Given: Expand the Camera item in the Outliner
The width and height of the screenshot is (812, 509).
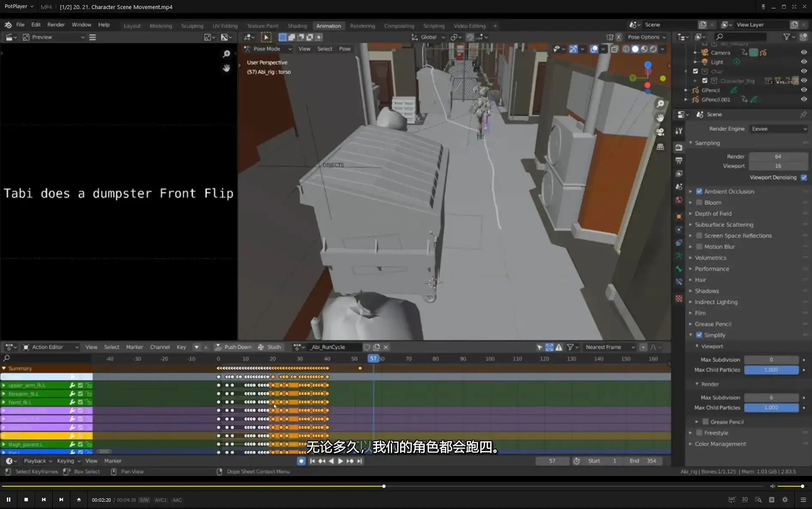Looking at the screenshot, I should pos(695,52).
